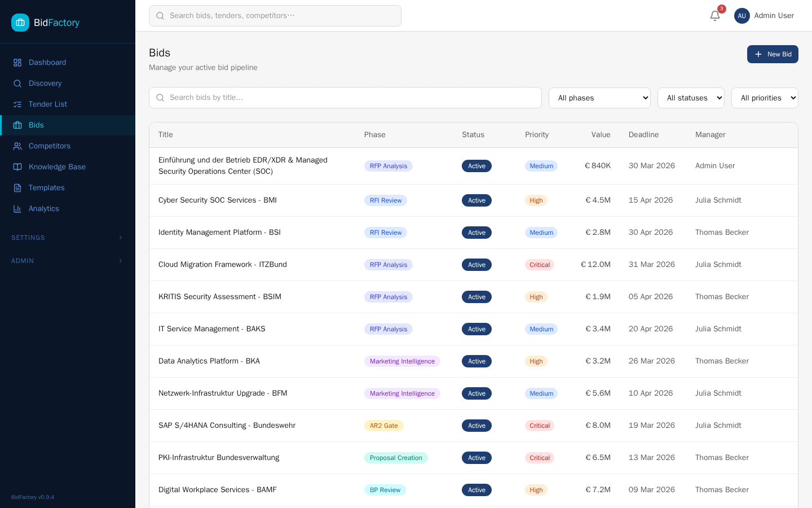Focus the global search bids, tenders field
This screenshot has width=812, height=508.
point(275,16)
